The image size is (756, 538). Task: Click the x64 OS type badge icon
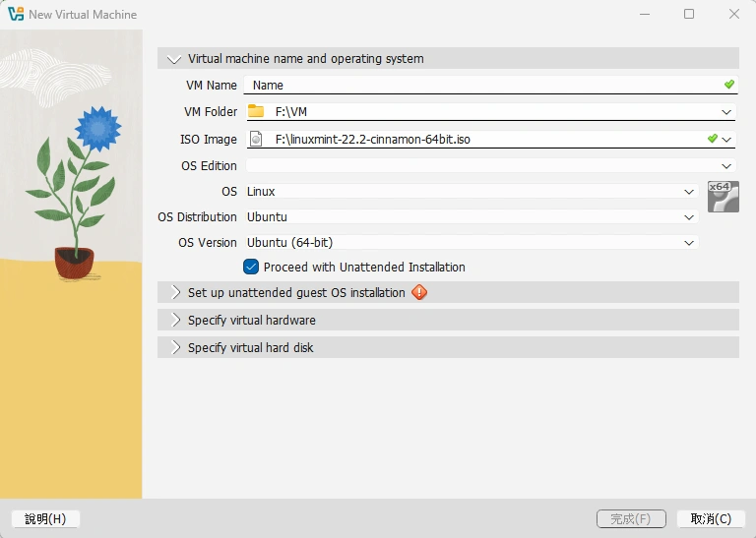723,197
